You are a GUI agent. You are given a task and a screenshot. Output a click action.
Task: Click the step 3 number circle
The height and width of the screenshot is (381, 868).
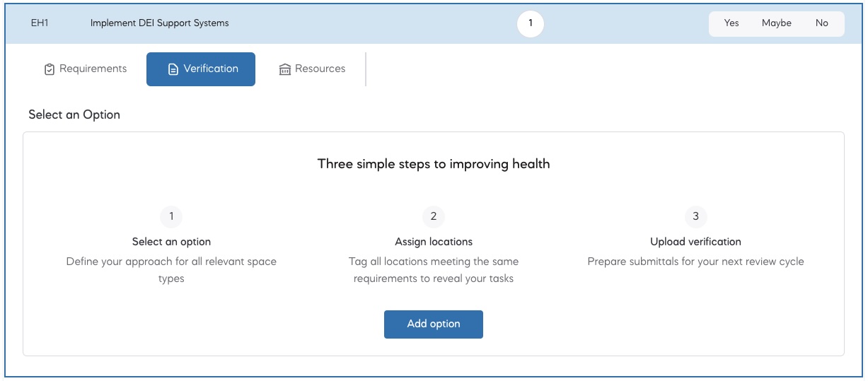[x=695, y=216]
